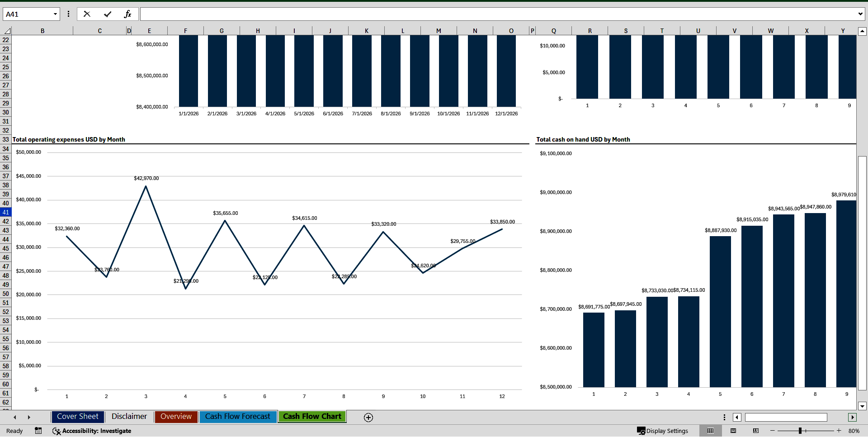This screenshot has width=868, height=437.
Task: Adjust the zoom level slider
Action: tap(800, 431)
